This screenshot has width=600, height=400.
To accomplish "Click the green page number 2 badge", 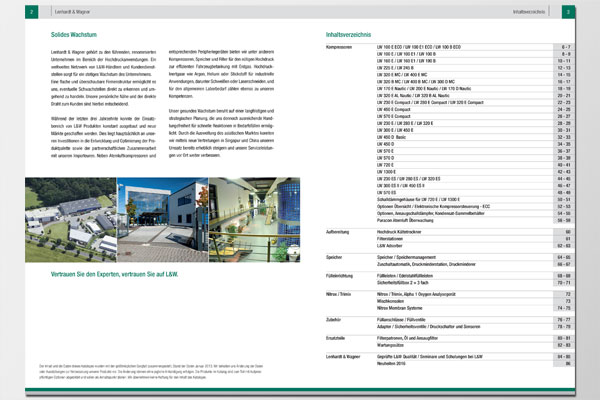I will (33, 13).
